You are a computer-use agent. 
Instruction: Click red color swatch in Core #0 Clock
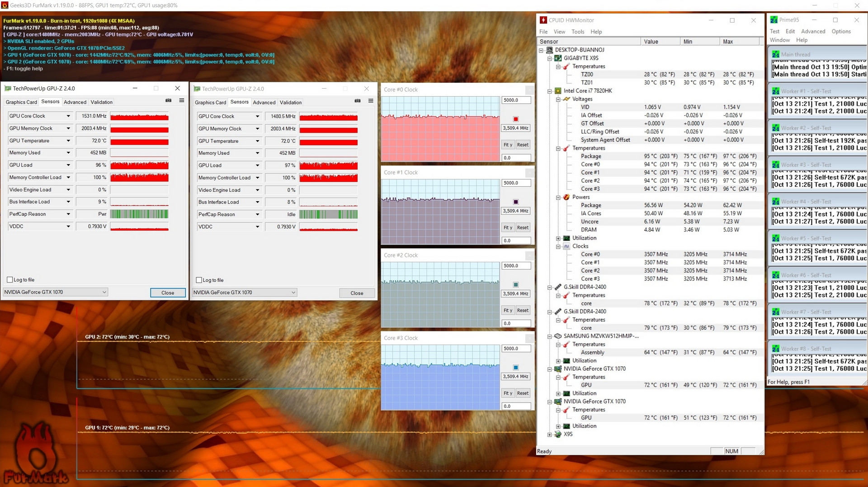(x=516, y=119)
